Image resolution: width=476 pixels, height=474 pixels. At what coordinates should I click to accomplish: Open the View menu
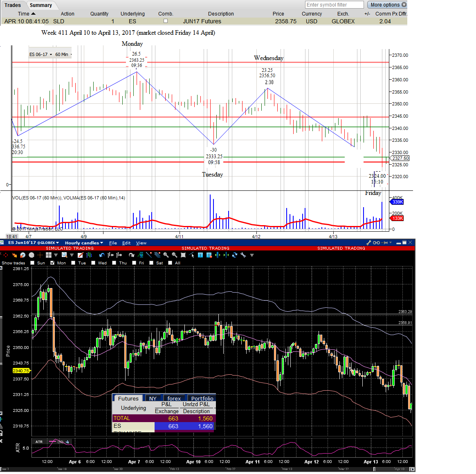point(141,243)
